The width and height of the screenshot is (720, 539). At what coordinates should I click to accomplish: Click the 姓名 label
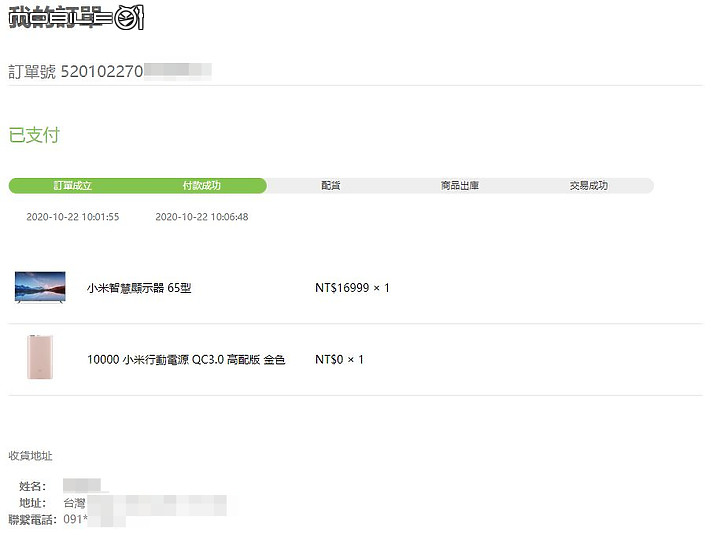tap(32, 487)
